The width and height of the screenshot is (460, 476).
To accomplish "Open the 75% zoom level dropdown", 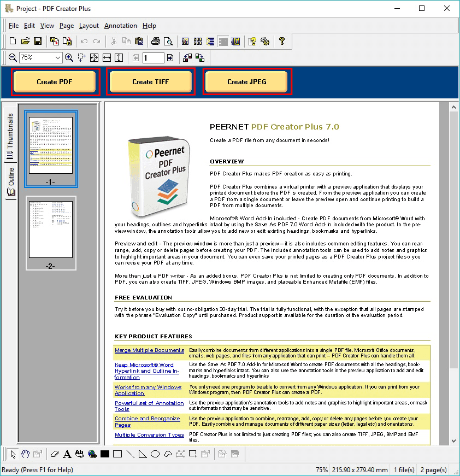I will point(58,57).
